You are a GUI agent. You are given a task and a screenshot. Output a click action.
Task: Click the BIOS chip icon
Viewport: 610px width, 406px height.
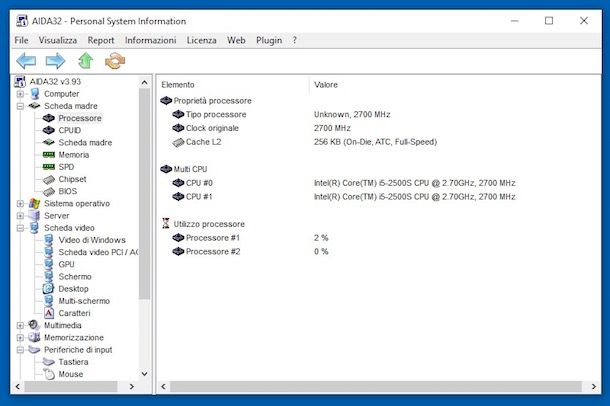tap(49, 191)
